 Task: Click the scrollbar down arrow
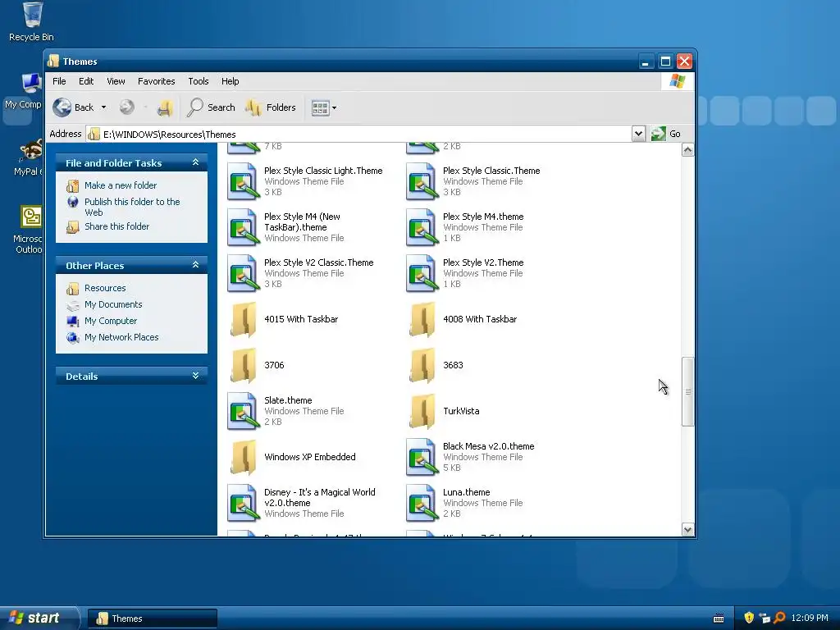tap(688, 529)
